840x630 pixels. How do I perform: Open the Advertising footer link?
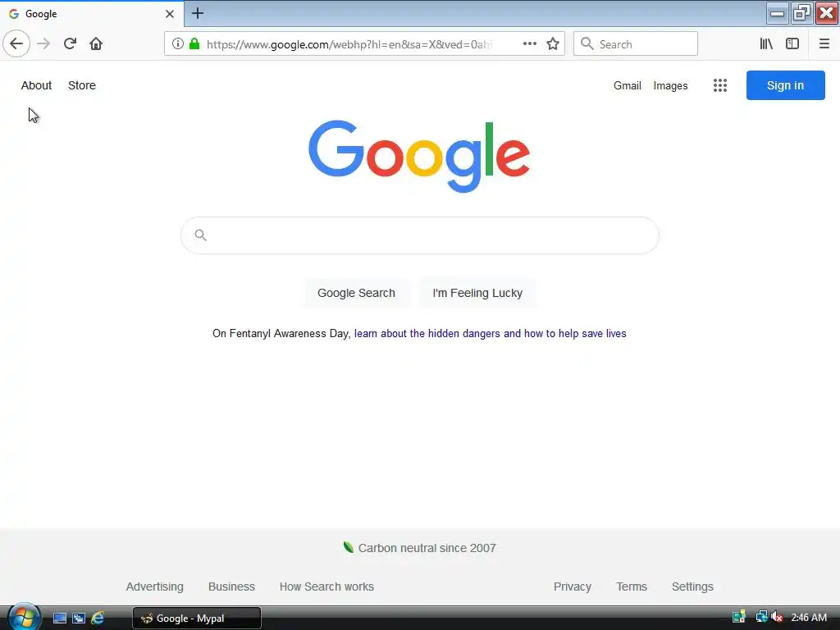(x=154, y=587)
